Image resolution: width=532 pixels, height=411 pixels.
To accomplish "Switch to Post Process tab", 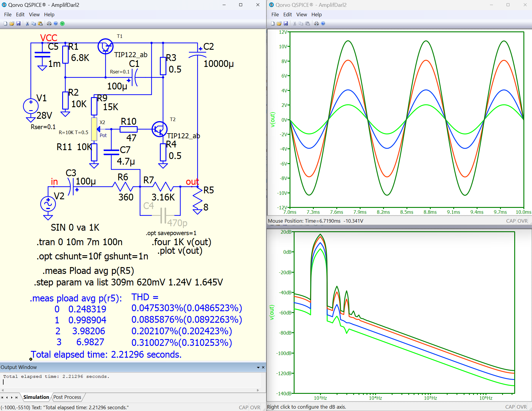I will coord(67,397).
